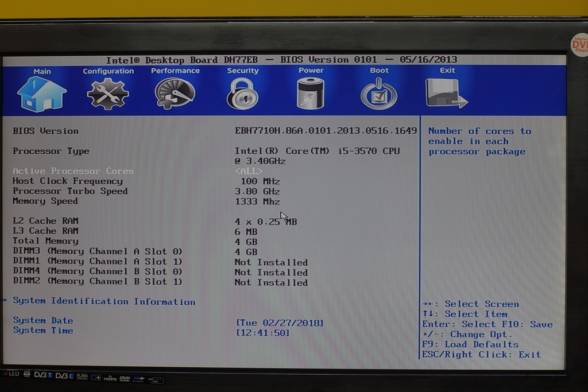Image resolution: width=588 pixels, height=392 pixels.
Task: Click the BIOS title bar header text
Action: coord(281,60)
